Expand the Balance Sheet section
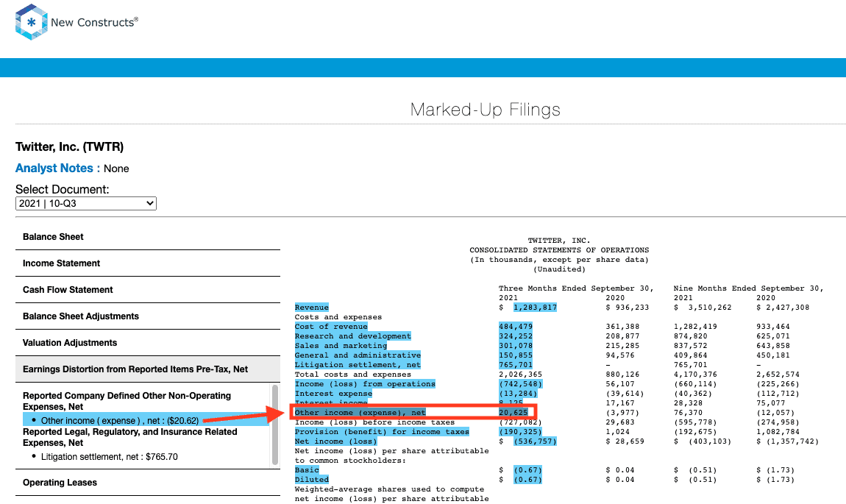The image size is (846, 504). 148,237
